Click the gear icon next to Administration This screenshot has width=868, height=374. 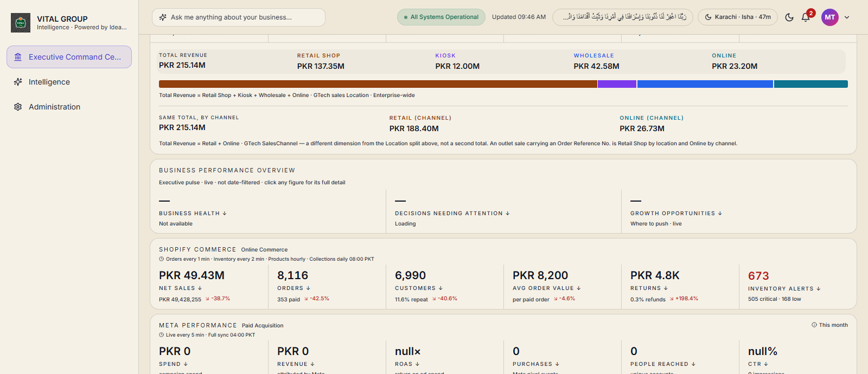(x=18, y=107)
